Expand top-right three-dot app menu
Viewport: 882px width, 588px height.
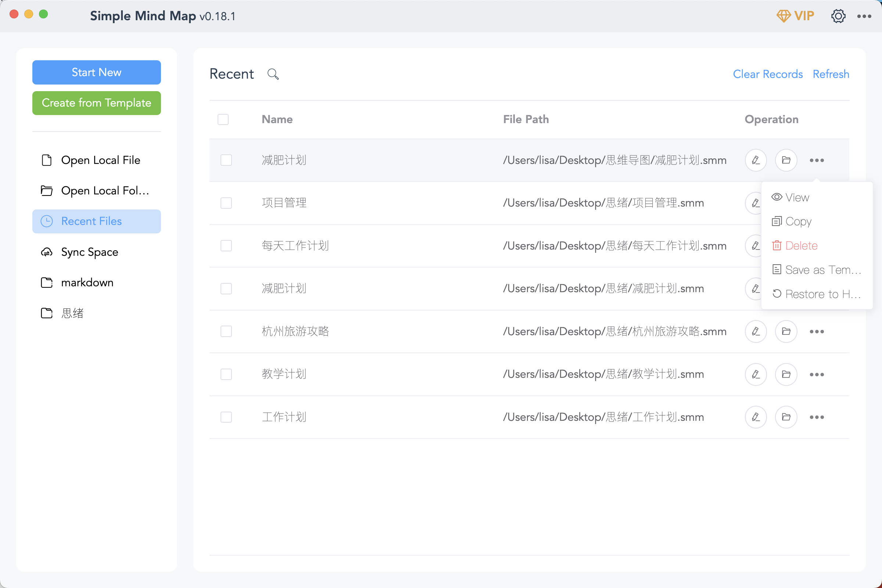(864, 16)
